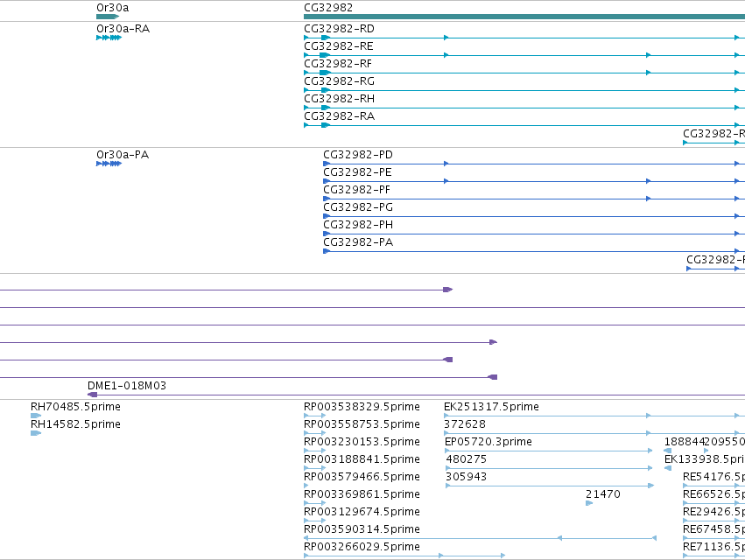Viewport: 745px width, 560px height.
Task: Click EST RP003129674.5prime label
Action: click(x=362, y=512)
